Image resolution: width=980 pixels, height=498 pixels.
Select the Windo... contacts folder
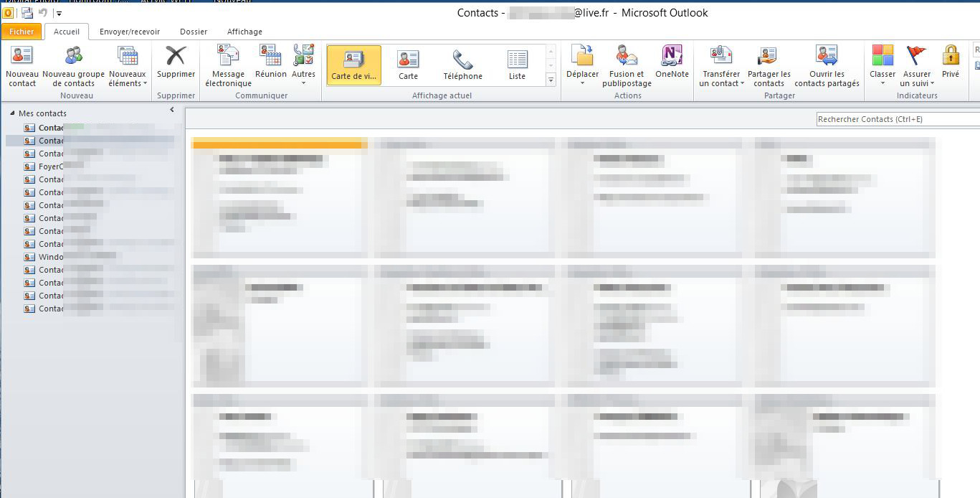point(51,257)
